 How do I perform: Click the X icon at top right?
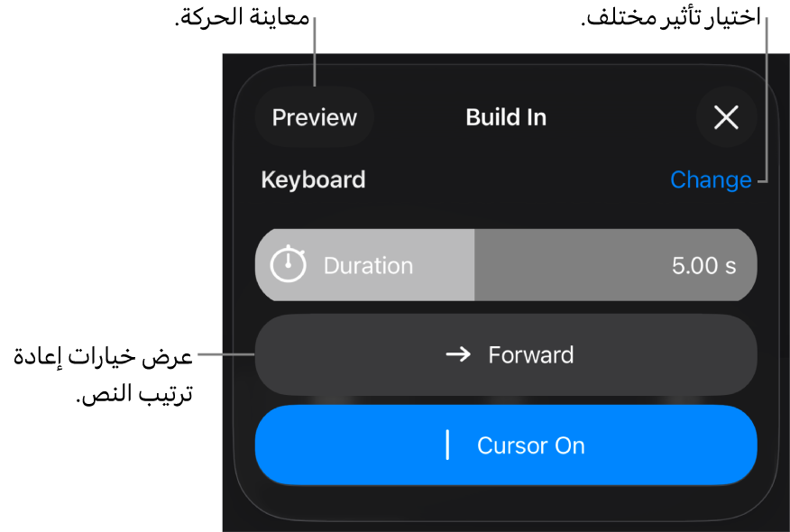click(x=726, y=117)
